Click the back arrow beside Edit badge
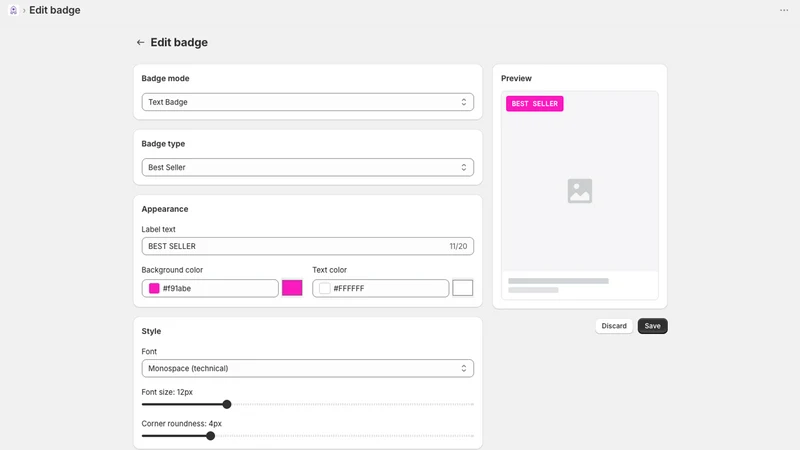This screenshot has height=450, width=800. click(140, 42)
